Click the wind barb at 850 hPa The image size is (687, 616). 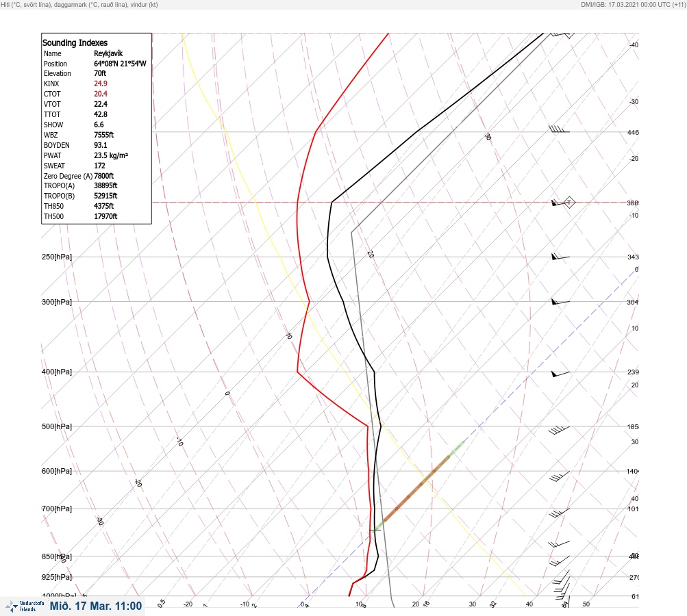(560, 561)
